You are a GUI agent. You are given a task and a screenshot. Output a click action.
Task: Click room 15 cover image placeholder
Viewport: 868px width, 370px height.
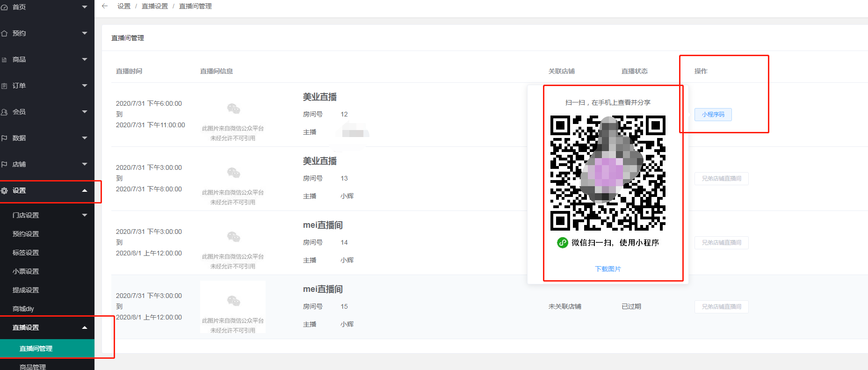[x=233, y=307]
